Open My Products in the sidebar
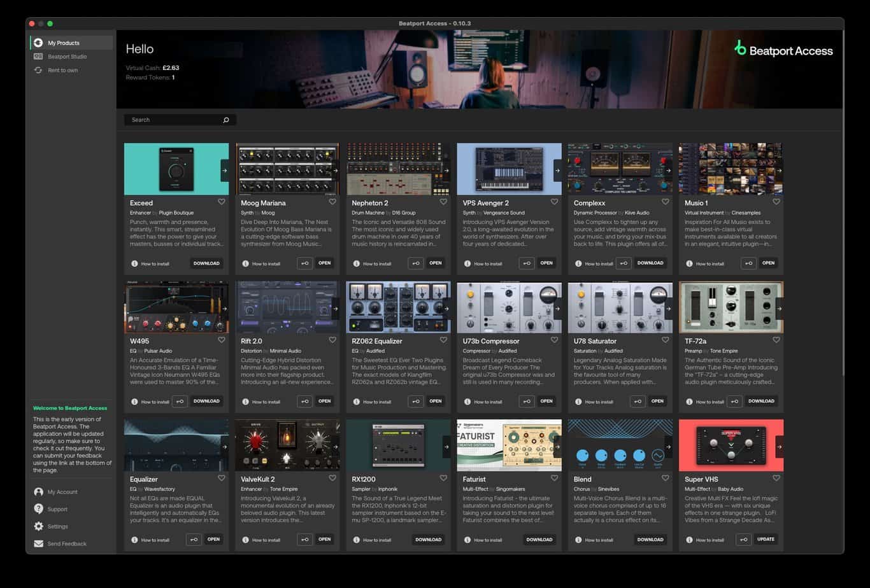 (71, 43)
